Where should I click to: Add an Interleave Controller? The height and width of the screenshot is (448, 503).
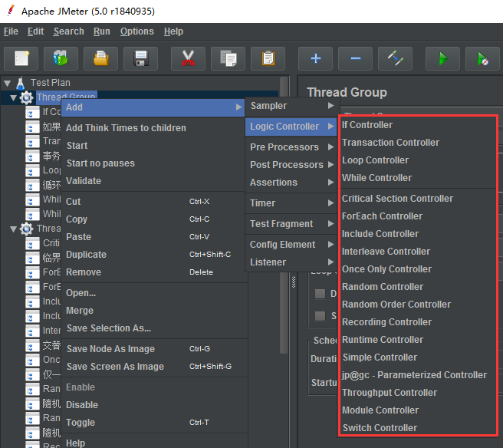tap(418, 252)
